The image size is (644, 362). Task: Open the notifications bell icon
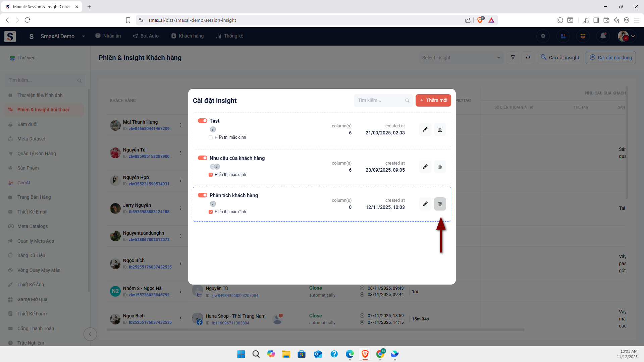(x=603, y=36)
